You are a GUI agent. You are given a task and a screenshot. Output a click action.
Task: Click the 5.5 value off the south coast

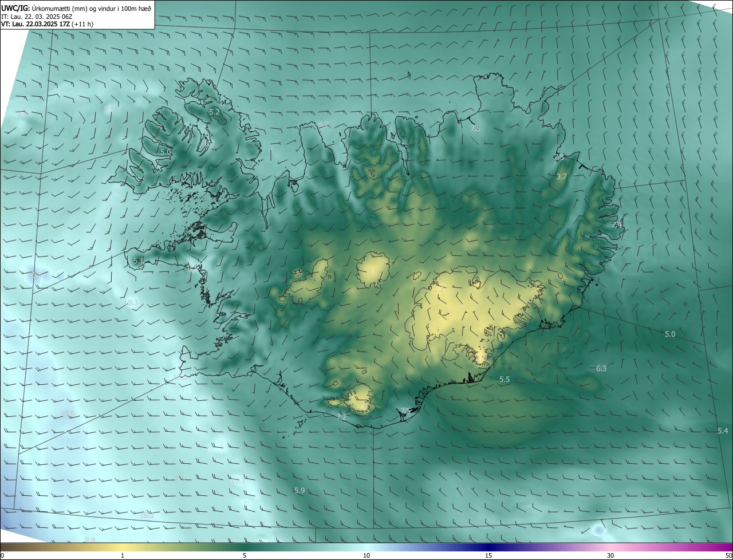click(x=505, y=380)
